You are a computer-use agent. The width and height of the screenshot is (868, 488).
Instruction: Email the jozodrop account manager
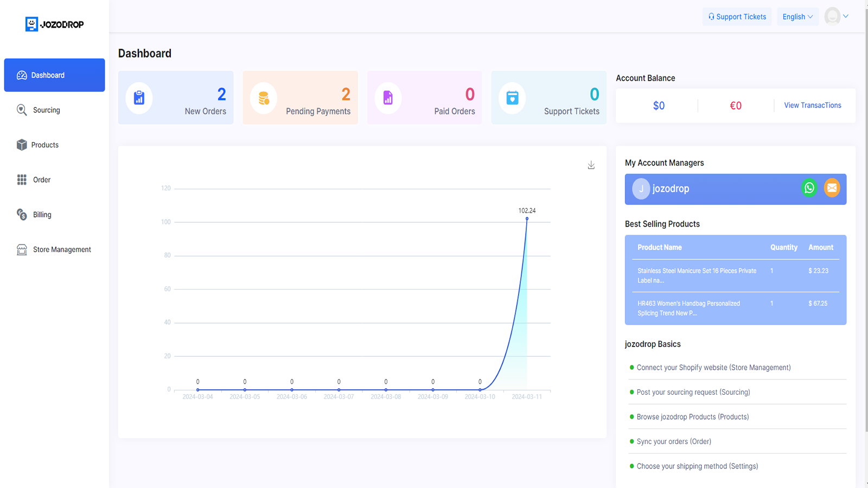(x=832, y=188)
